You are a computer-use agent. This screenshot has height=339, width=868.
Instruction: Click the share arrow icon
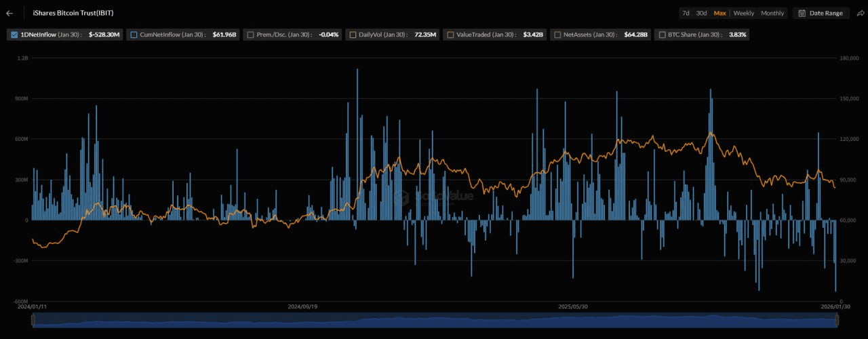click(x=860, y=13)
